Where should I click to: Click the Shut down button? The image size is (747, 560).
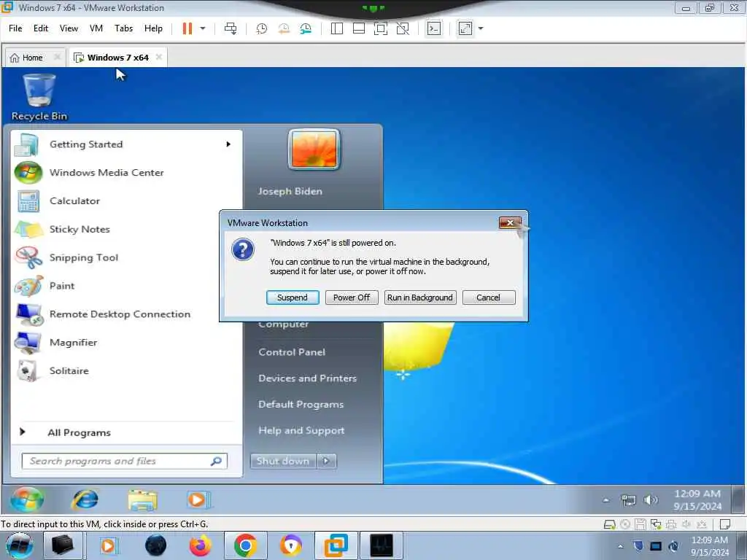pyautogui.click(x=283, y=461)
